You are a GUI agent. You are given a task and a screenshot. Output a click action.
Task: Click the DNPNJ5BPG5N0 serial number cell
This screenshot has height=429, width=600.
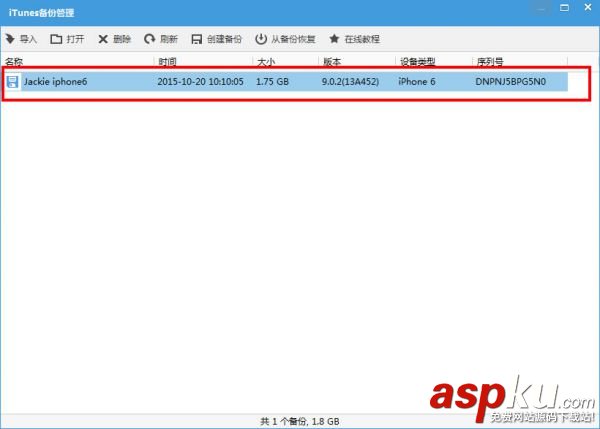(511, 82)
